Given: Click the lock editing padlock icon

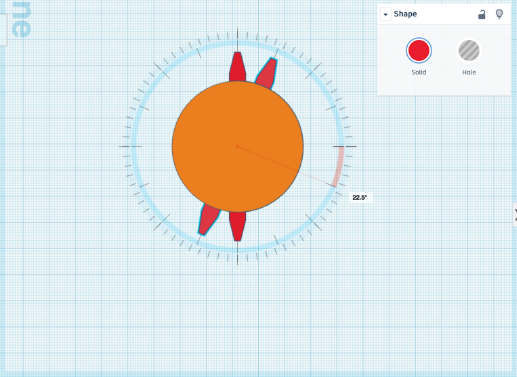Looking at the screenshot, I should pos(481,14).
